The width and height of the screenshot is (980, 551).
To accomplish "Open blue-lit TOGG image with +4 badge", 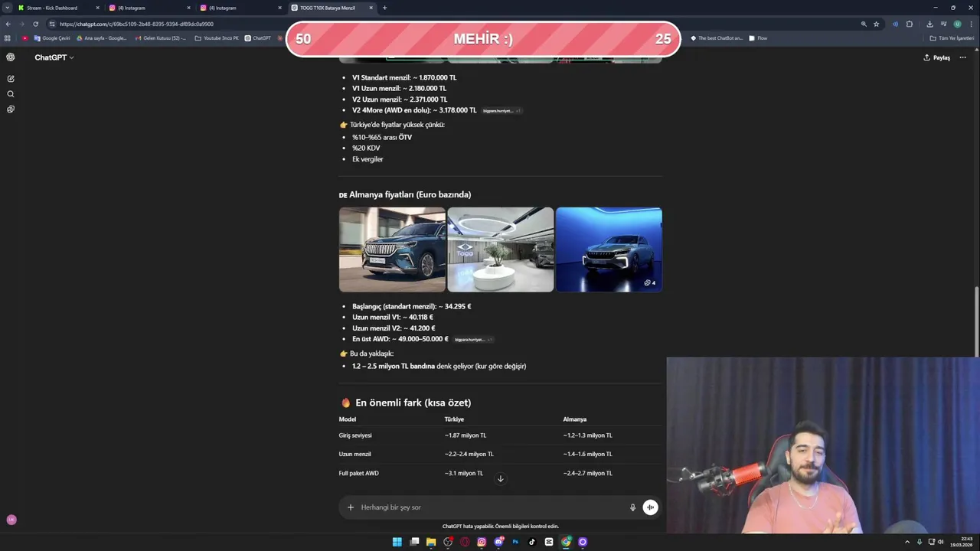I will tap(609, 249).
